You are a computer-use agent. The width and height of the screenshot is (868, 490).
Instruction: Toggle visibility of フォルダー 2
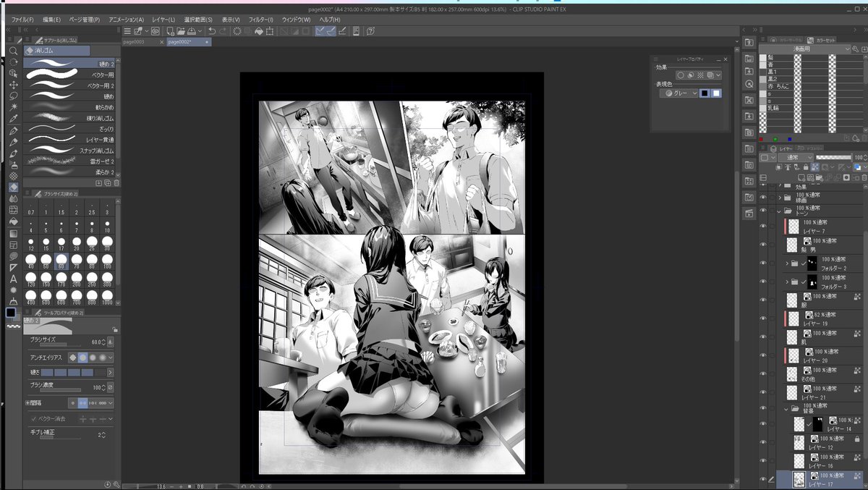pyautogui.click(x=762, y=263)
